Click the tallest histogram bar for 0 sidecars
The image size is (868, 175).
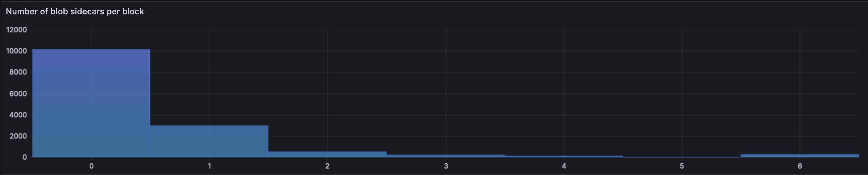(91, 103)
